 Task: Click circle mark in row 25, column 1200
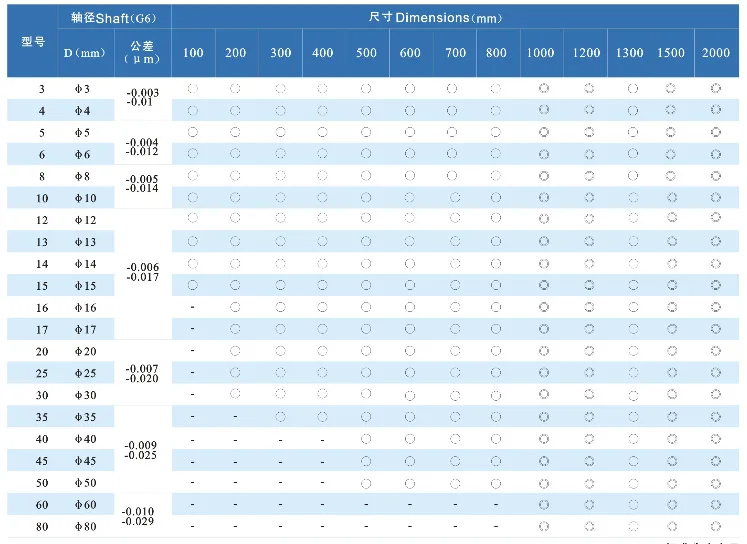coord(589,373)
